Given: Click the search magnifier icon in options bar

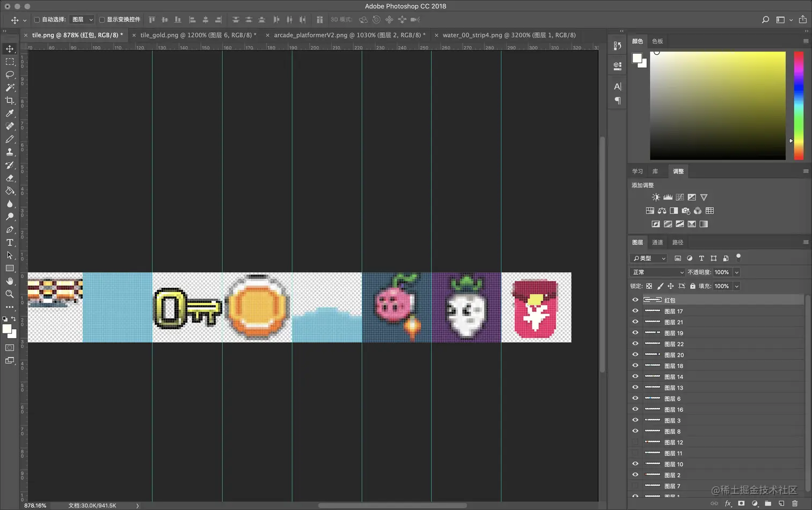Looking at the screenshot, I should (765, 20).
